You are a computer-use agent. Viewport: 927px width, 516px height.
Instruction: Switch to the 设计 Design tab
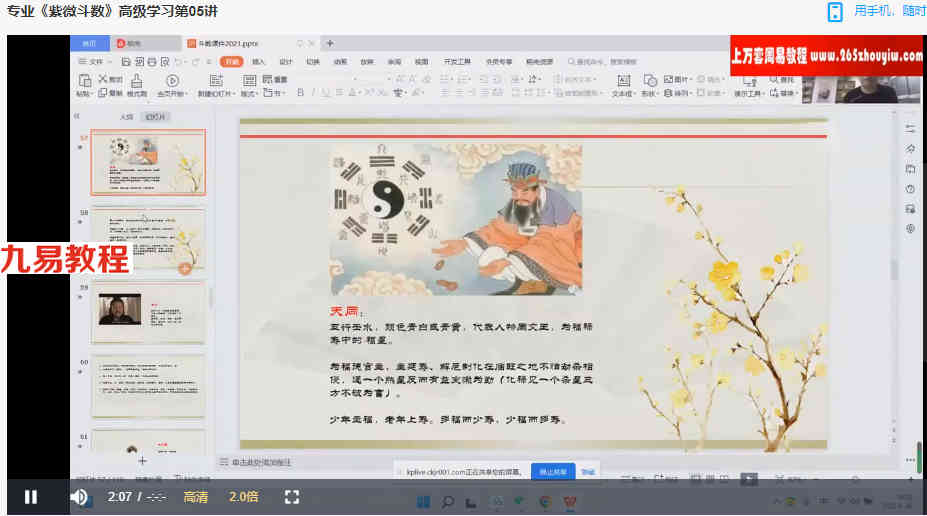286,61
